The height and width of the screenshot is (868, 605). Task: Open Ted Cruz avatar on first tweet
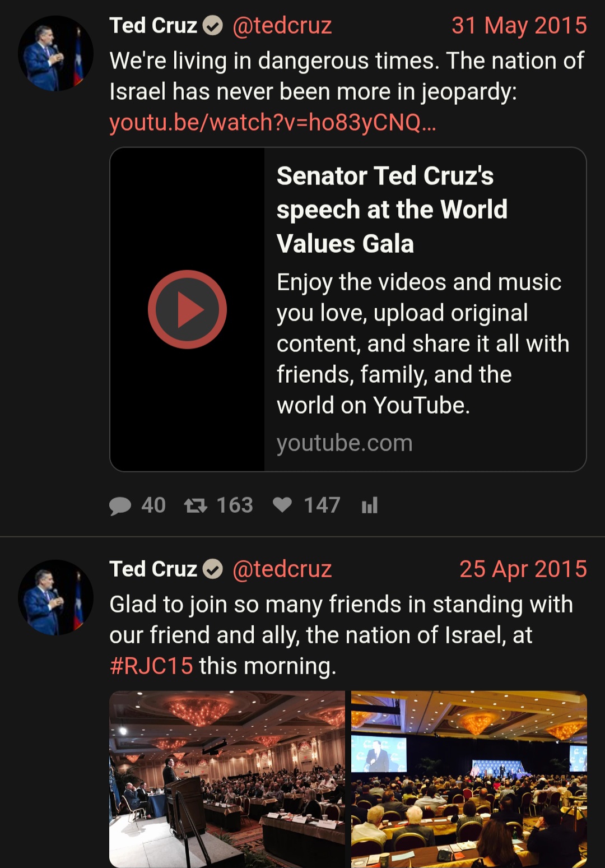pos(55,53)
